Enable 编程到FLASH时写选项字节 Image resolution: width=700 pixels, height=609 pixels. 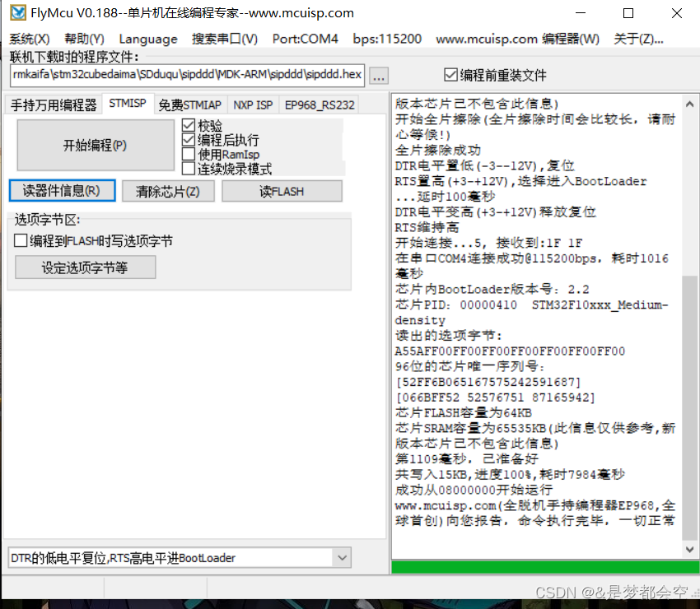pyautogui.click(x=20, y=240)
